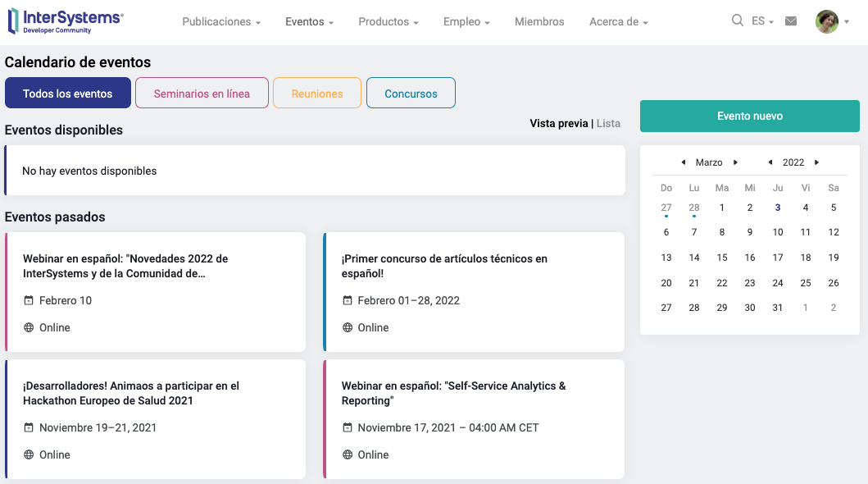Viewport: 868px width, 484px height.
Task: Expand the Publicaciones dropdown menu
Action: (221, 22)
